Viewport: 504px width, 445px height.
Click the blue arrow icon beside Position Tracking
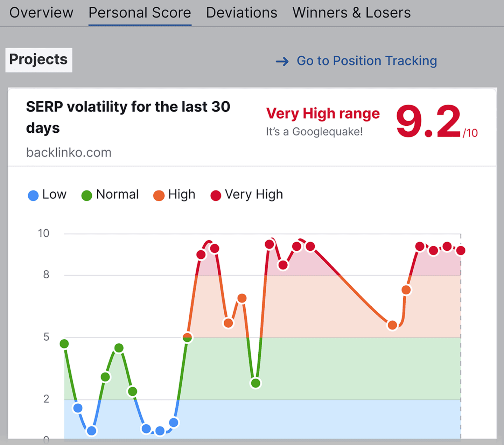click(282, 61)
